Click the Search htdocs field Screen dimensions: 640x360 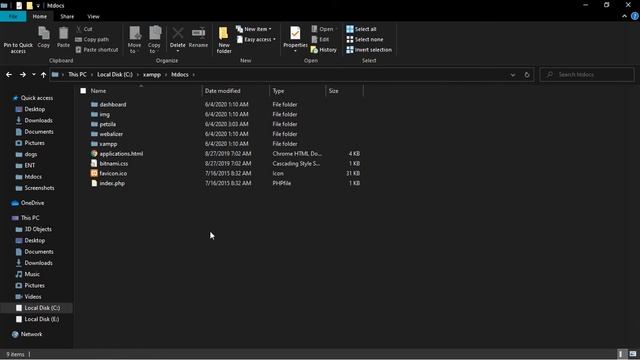[587, 75]
